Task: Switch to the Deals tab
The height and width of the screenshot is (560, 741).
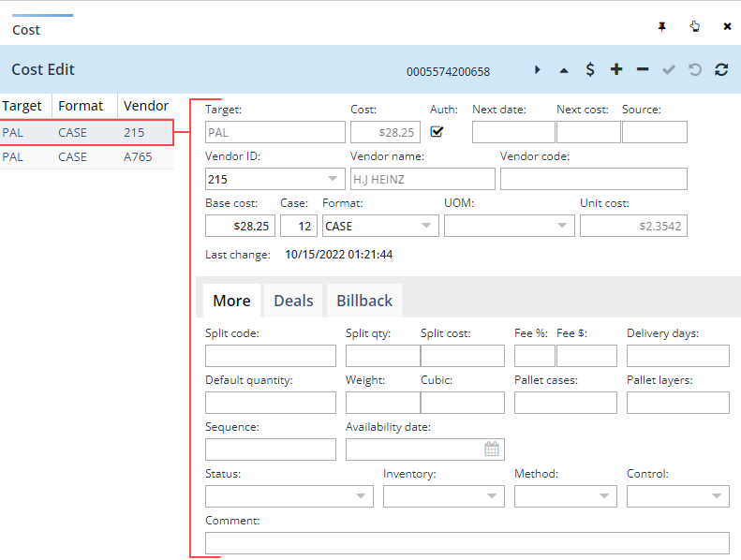Action: tap(293, 301)
